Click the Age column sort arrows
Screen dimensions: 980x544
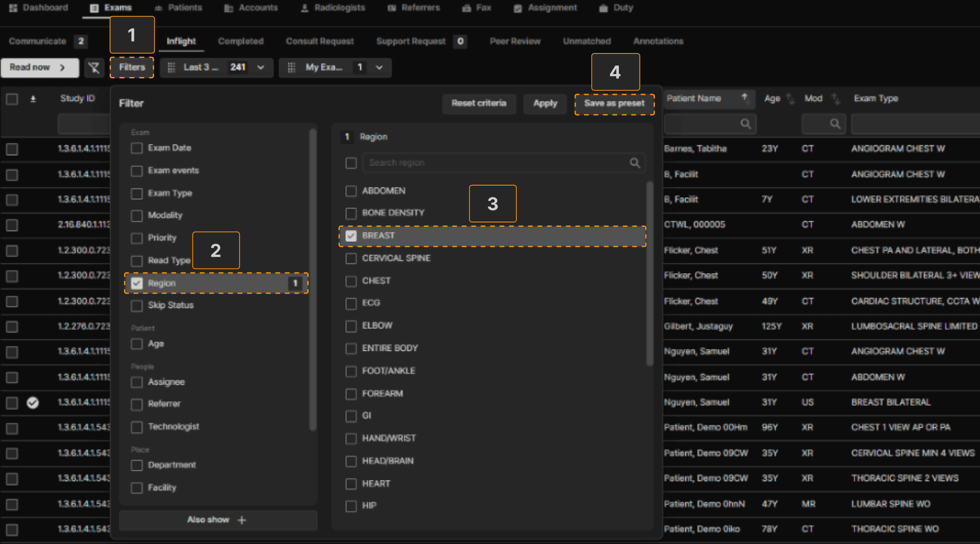coord(791,99)
